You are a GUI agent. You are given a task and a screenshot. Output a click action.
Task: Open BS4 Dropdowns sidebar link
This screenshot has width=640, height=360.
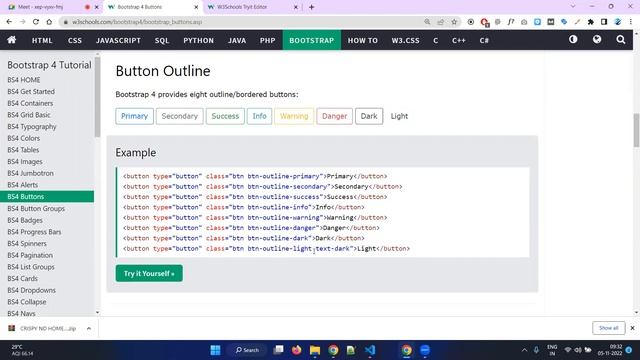[x=31, y=290]
